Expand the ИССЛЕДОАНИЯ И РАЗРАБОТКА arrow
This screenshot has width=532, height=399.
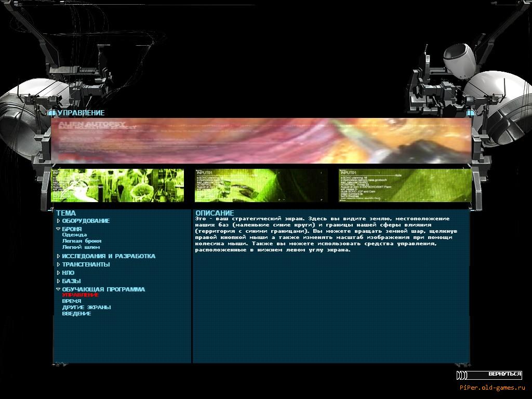[59, 256]
